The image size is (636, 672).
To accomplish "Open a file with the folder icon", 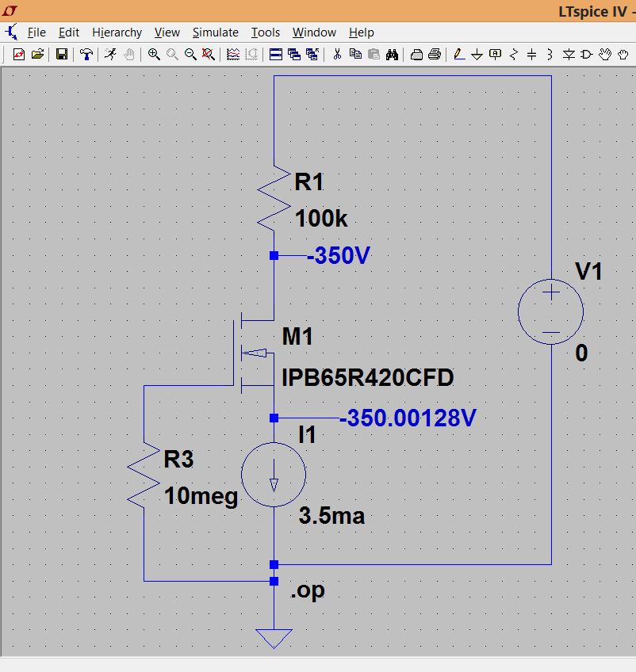I will click(x=38, y=55).
